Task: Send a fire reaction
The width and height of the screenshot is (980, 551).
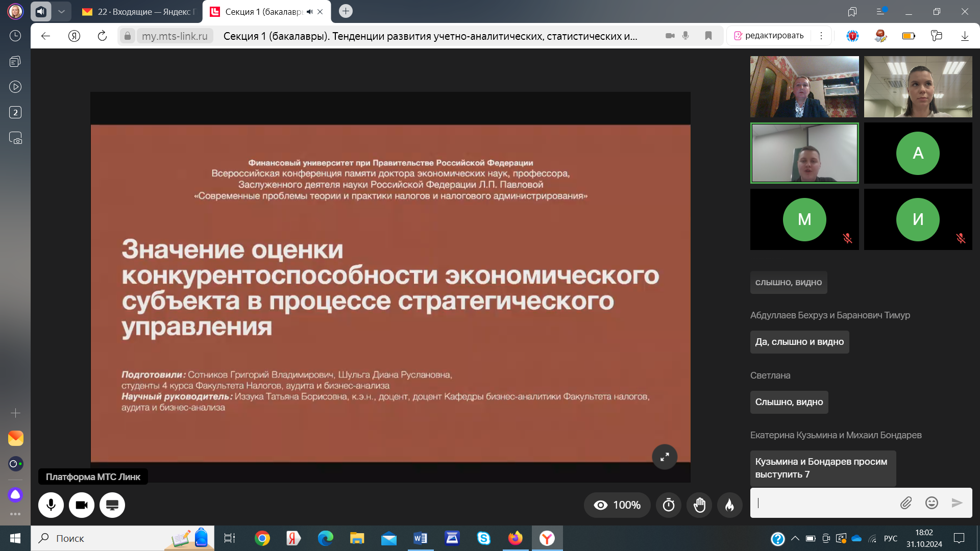Action: (x=730, y=505)
